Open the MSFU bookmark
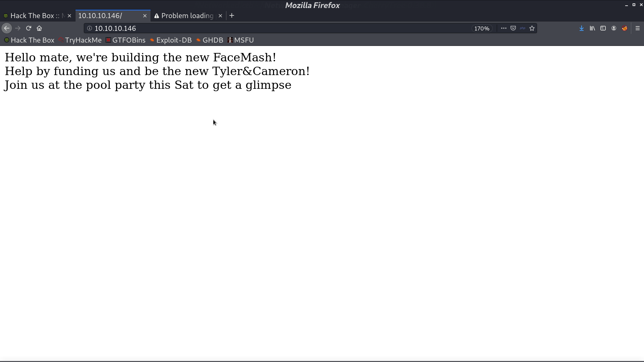 pos(240,40)
